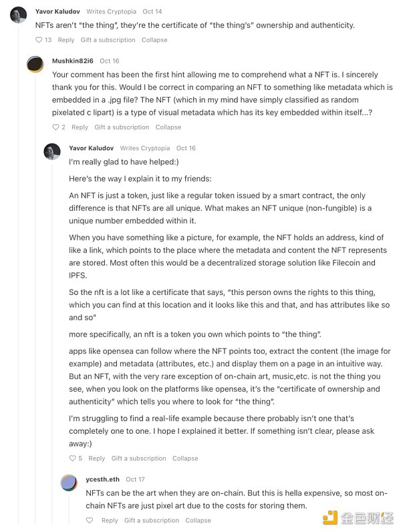Reply to Yavor Kaludov's top comment

point(66,40)
